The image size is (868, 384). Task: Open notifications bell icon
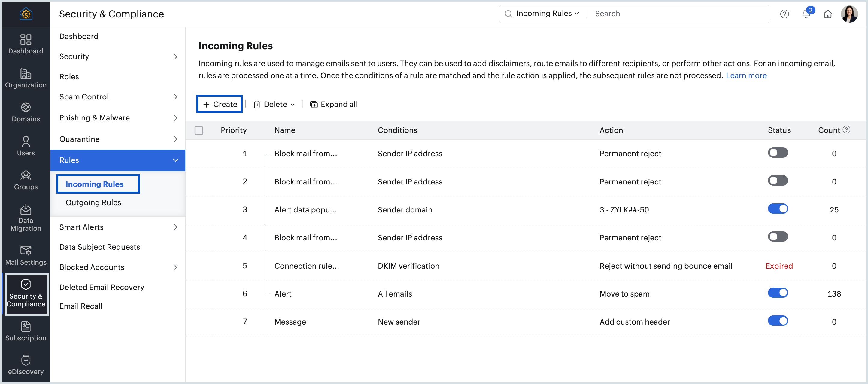coord(806,14)
